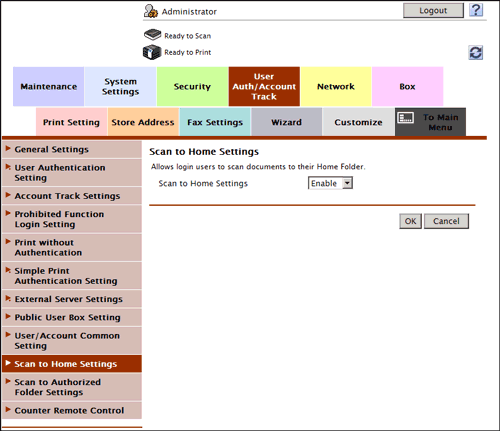This screenshot has height=431, width=500.
Task: Open the Scan to Home Settings dropdown
Action: pos(330,183)
